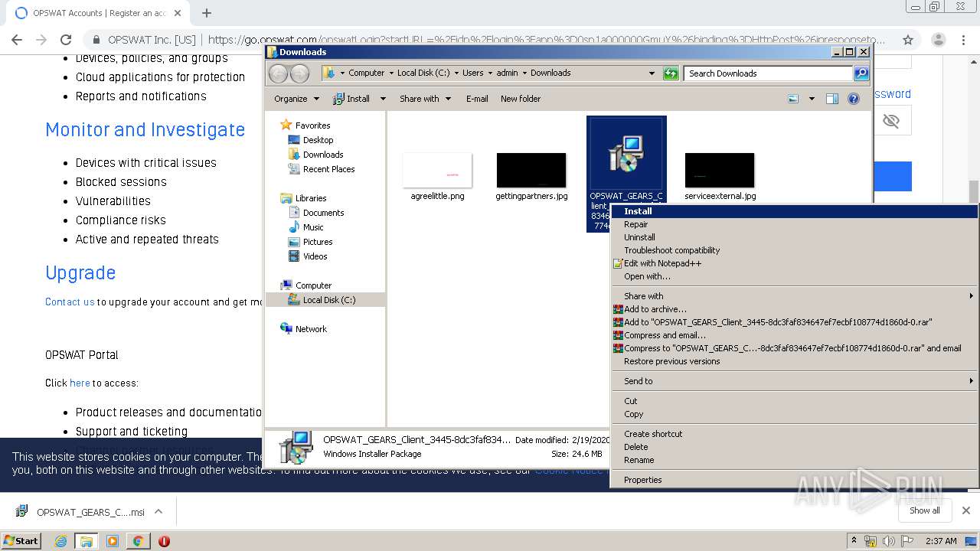980x551 pixels.
Task: Open Properties from context menu
Action: [x=795, y=480]
